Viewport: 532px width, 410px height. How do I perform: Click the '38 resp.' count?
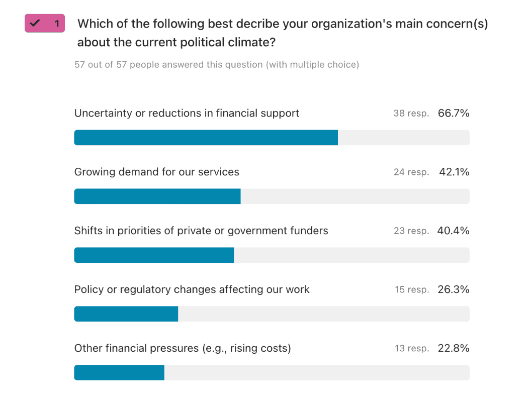411,114
